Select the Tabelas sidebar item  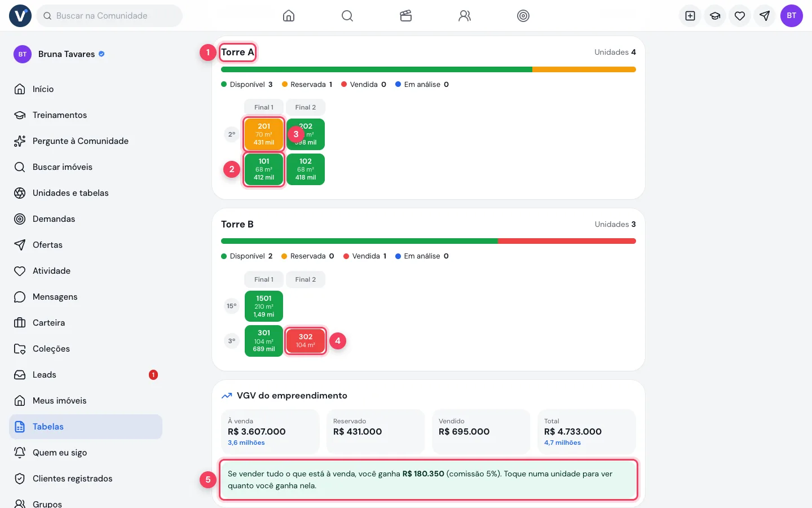click(86, 427)
